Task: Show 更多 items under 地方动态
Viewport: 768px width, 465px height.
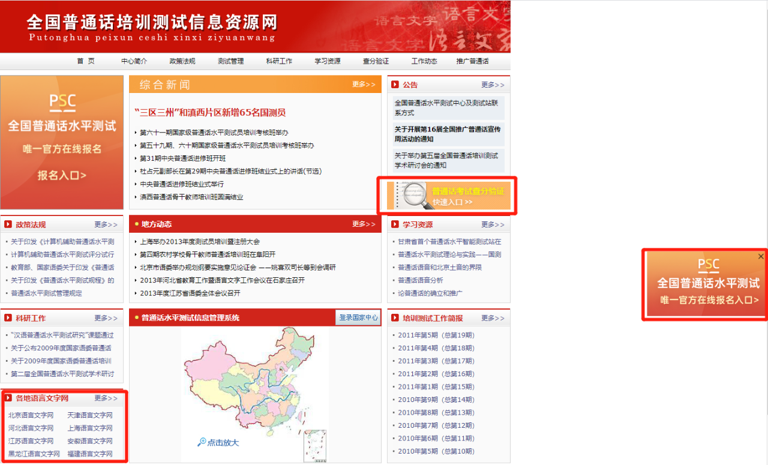Action: pyautogui.click(x=363, y=225)
